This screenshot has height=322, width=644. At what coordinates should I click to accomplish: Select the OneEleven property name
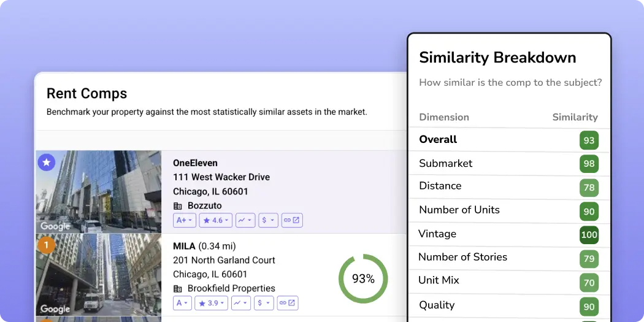(195, 163)
